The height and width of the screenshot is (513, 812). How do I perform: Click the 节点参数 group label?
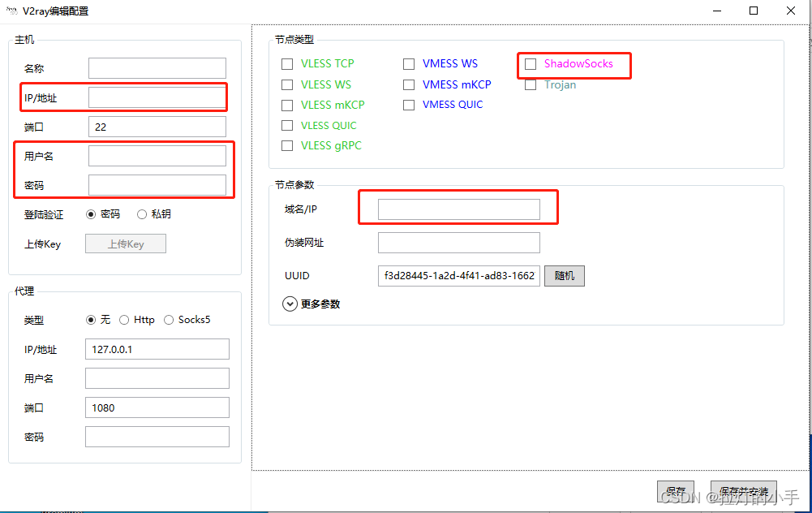294,184
